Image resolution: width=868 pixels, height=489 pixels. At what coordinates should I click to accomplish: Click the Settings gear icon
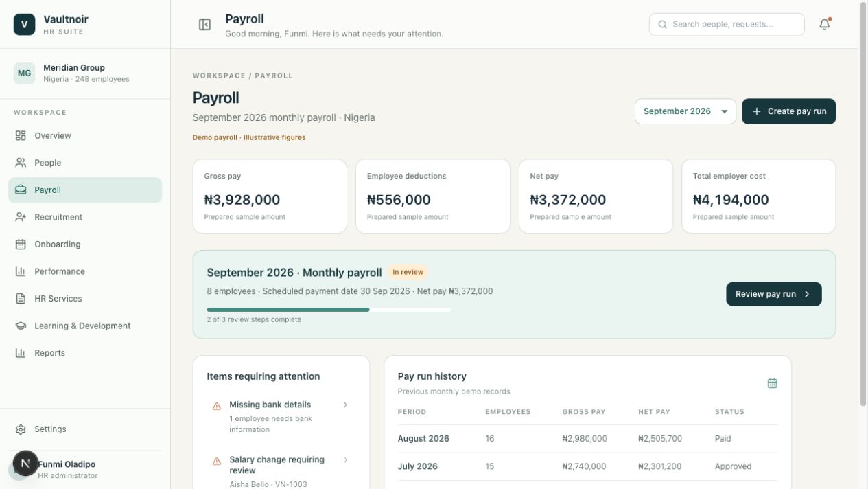tap(21, 429)
